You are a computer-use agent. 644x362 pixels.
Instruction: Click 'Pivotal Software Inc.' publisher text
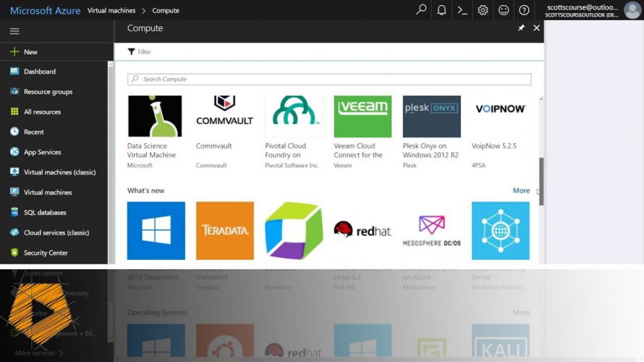click(292, 165)
